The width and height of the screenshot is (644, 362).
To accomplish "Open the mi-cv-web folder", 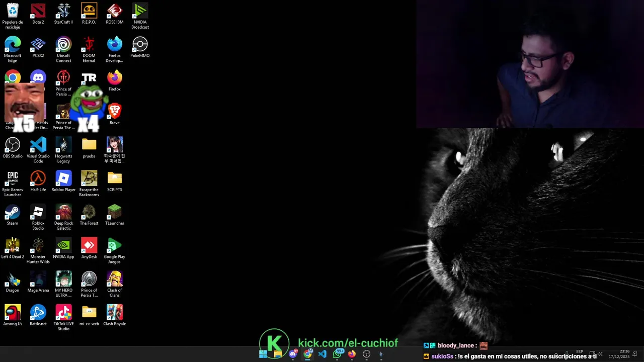I will [x=89, y=315].
